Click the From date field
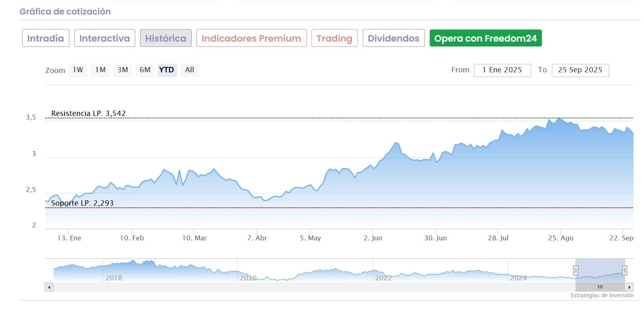The height and width of the screenshot is (309, 644). [502, 70]
